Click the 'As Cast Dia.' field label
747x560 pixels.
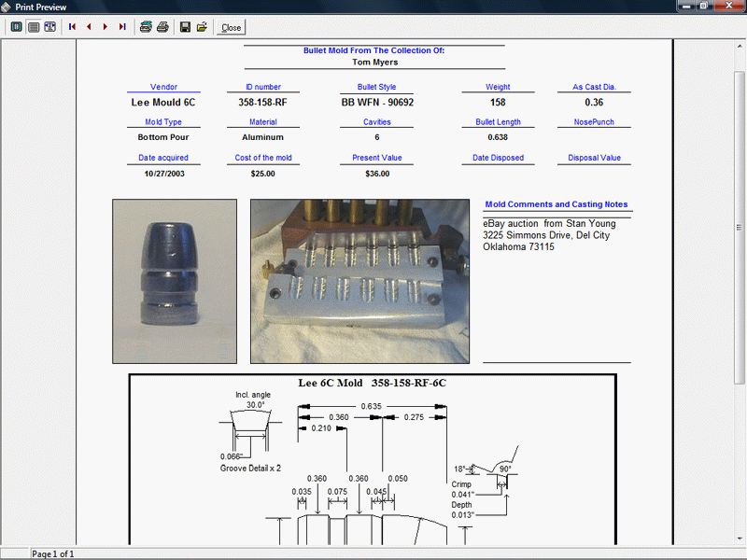point(594,87)
